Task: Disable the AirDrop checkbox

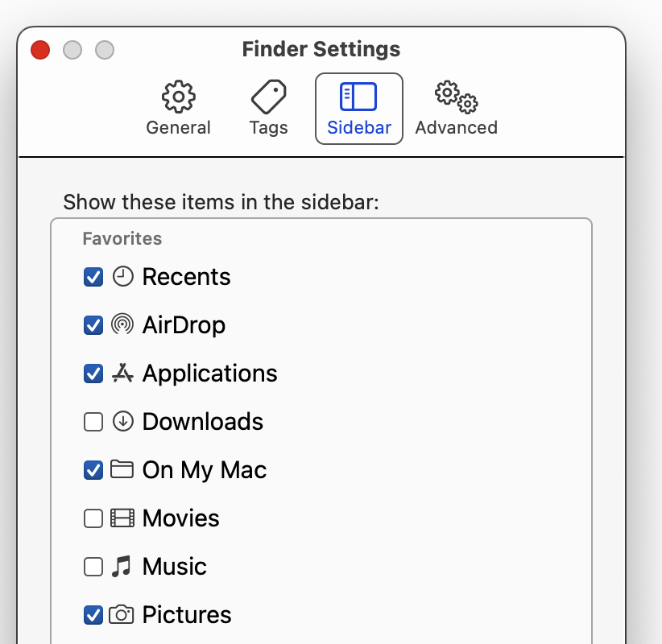Action: (93, 325)
